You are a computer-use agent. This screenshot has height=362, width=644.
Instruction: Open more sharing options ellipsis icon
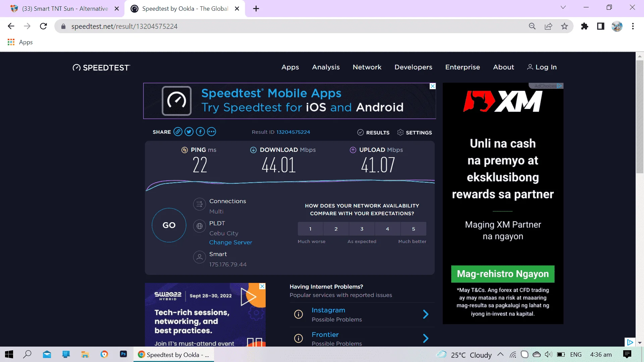tap(211, 132)
